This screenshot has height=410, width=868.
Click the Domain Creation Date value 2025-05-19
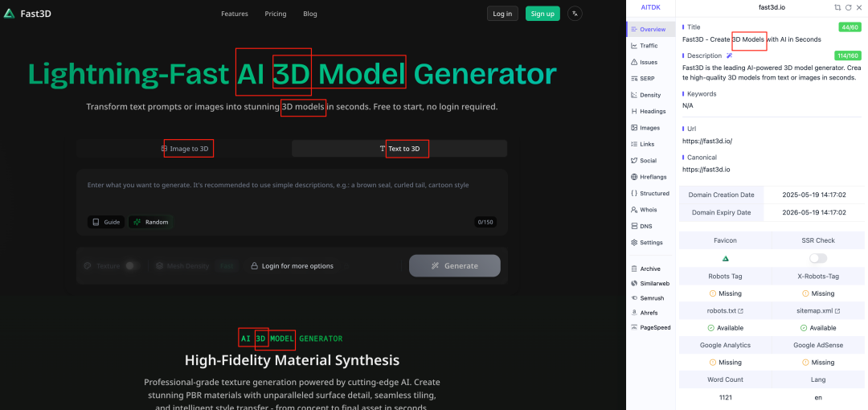pos(813,195)
